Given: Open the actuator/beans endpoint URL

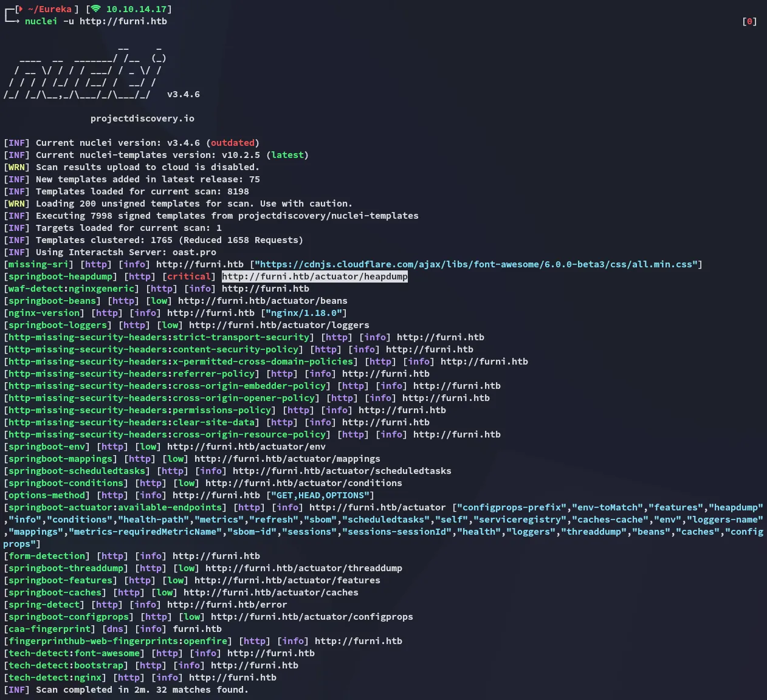Looking at the screenshot, I should pyautogui.click(x=263, y=301).
